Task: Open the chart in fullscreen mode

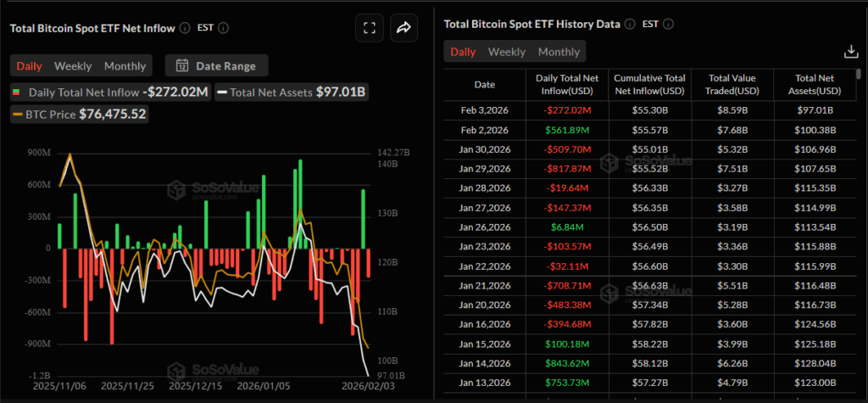Action: pyautogui.click(x=369, y=28)
